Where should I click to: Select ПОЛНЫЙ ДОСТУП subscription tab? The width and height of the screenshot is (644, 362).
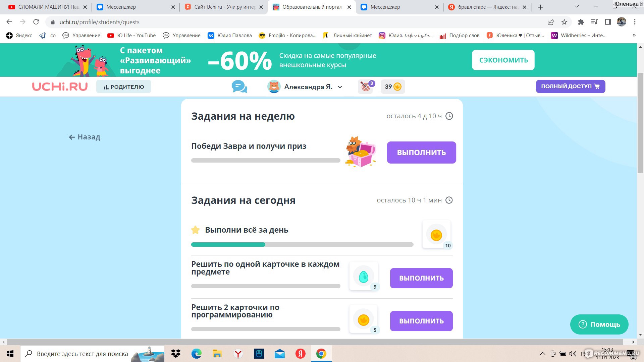pyautogui.click(x=570, y=86)
